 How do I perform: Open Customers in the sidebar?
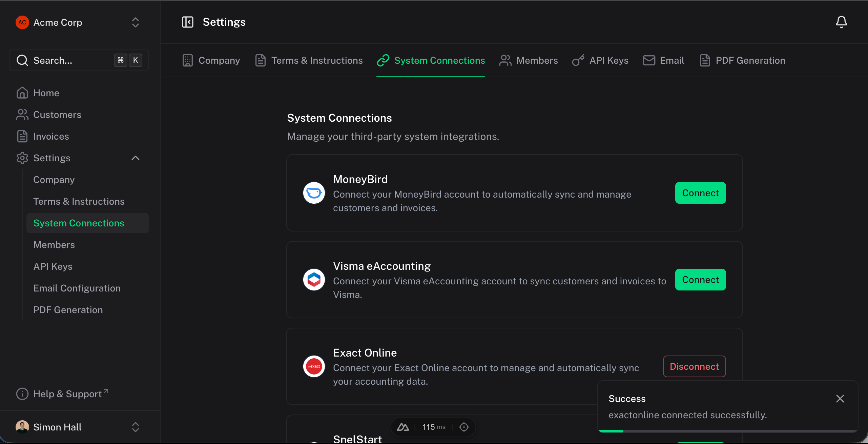[x=79, y=115]
